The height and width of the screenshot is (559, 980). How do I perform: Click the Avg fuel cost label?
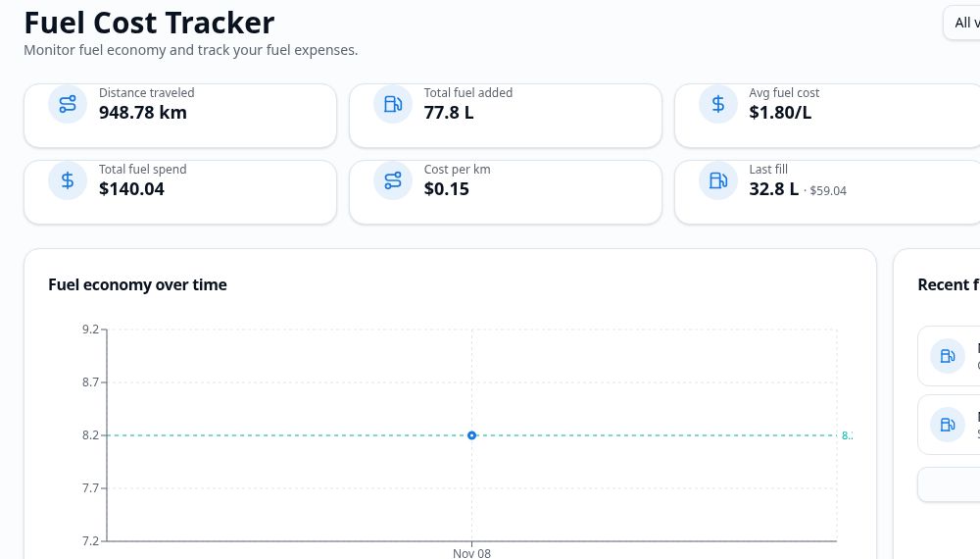point(784,92)
